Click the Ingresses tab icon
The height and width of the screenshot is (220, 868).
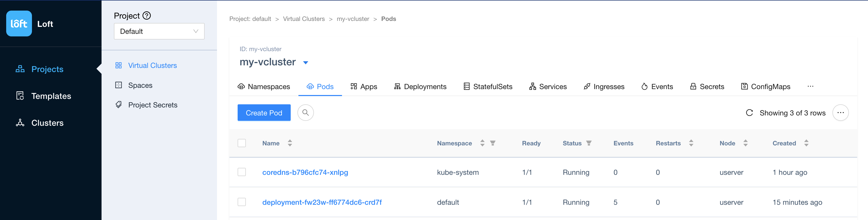point(587,87)
